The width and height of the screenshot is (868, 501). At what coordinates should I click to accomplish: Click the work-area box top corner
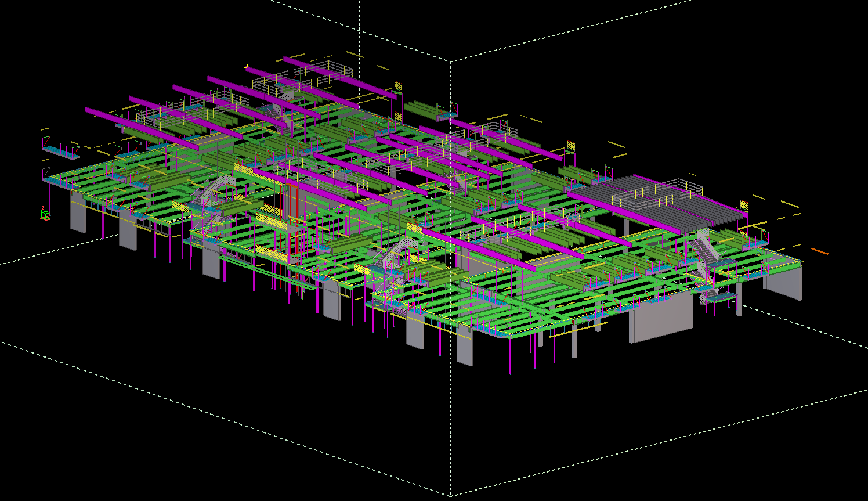click(451, 60)
